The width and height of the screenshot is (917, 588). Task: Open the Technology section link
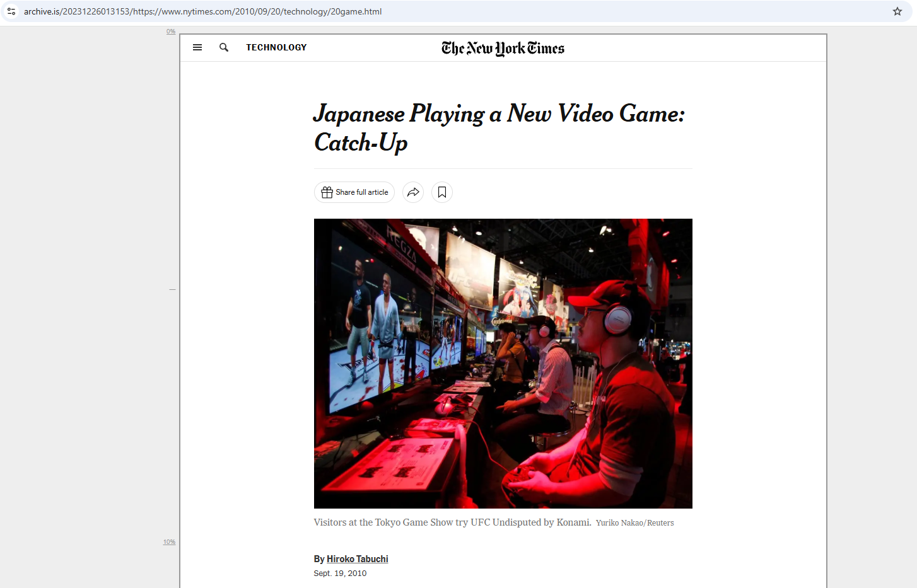pos(276,47)
